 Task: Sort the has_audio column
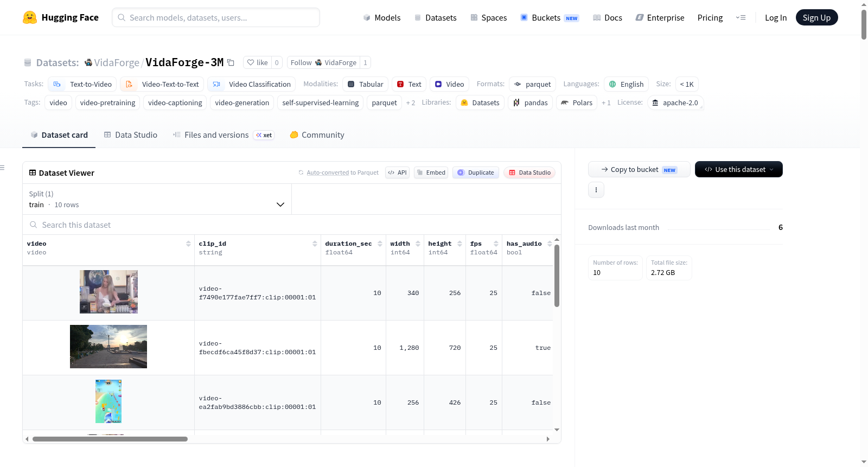550,244
